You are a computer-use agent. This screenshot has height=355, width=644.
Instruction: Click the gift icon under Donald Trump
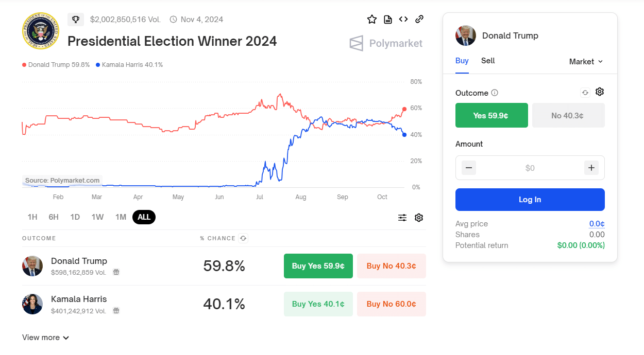116,272
